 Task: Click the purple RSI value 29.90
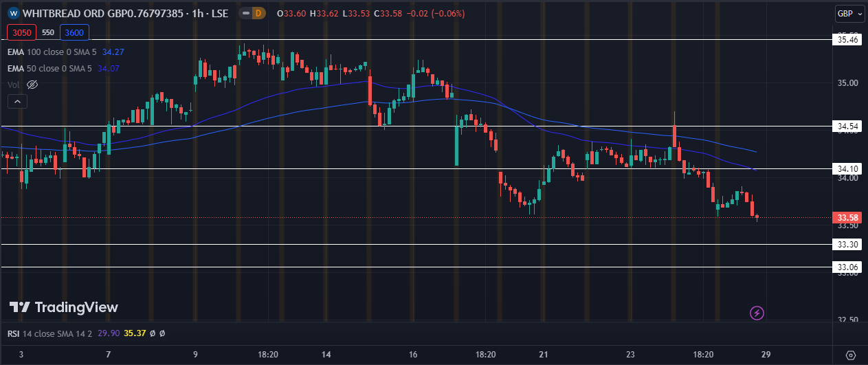110,333
